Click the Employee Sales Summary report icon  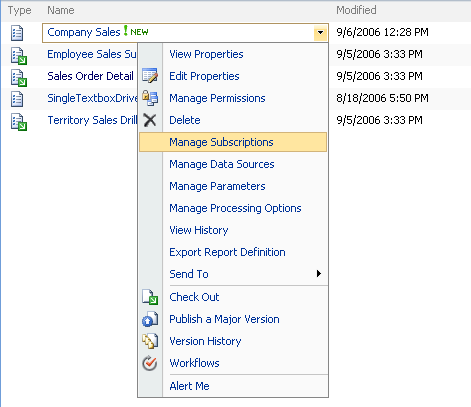[x=19, y=56]
